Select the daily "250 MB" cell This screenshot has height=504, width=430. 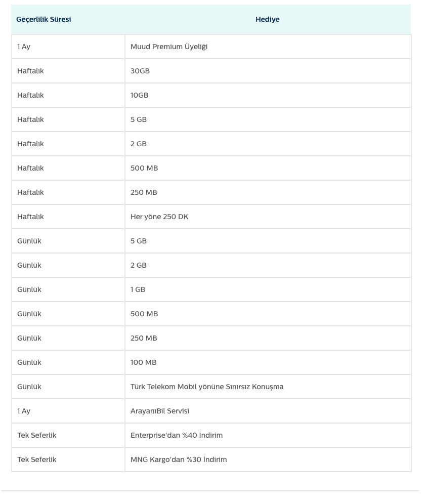click(x=144, y=338)
